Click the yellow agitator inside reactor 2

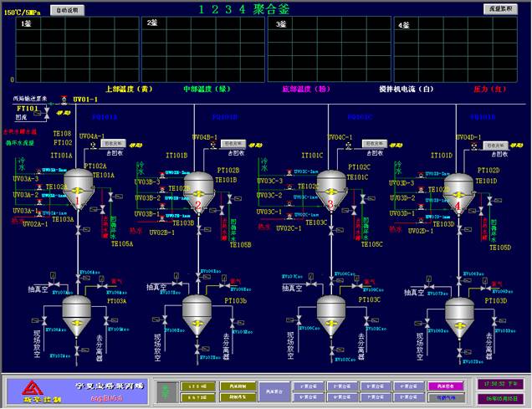(x=197, y=194)
